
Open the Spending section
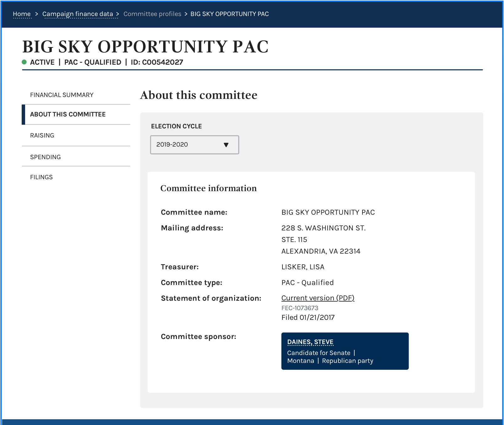point(46,157)
